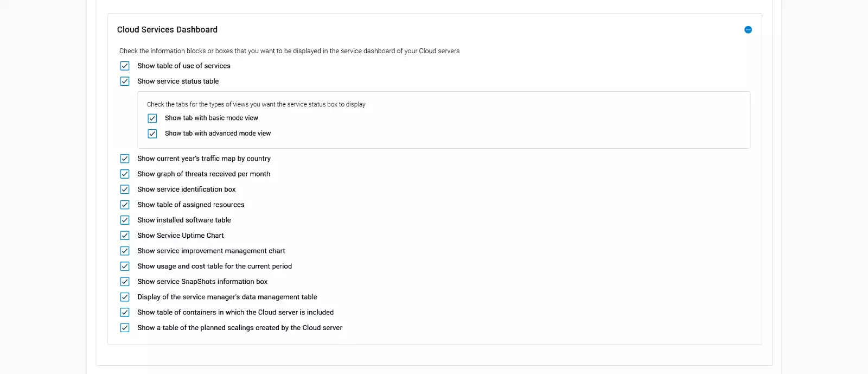Uncheck graph of threats received per month
This screenshot has height=374, width=868.
click(125, 174)
